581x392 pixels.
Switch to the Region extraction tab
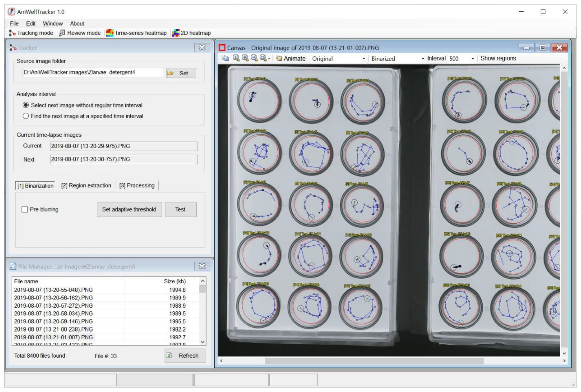pyautogui.click(x=86, y=185)
